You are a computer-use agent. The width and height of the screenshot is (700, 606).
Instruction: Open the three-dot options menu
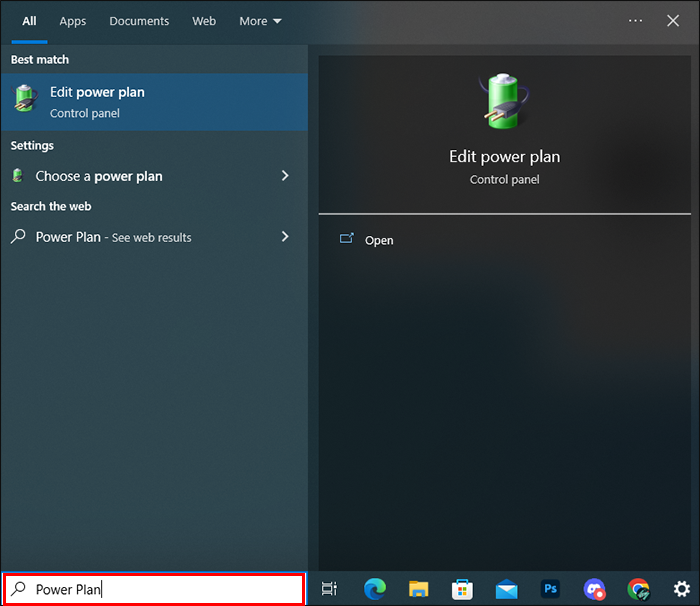point(635,21)
